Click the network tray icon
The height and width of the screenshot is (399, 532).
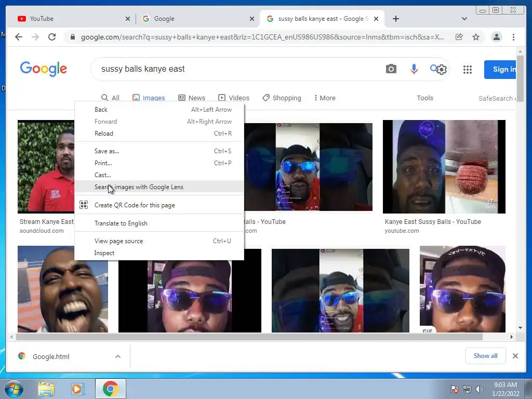[467, 389]
